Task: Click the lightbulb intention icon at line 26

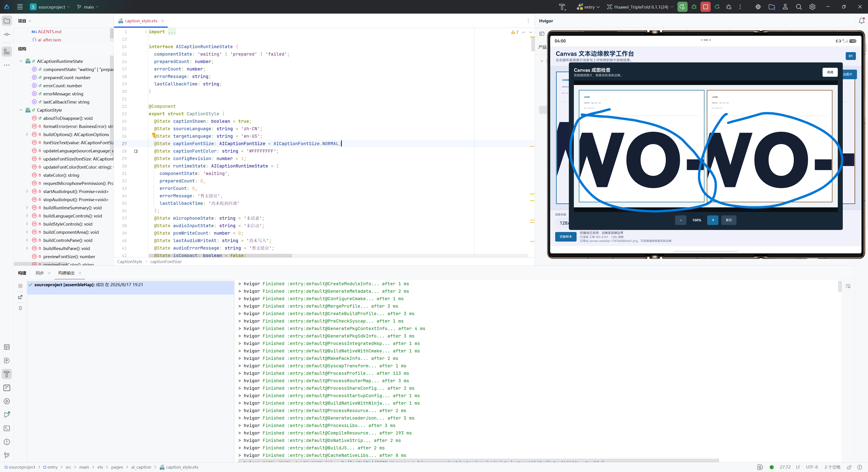Action: tap(154, 135)
